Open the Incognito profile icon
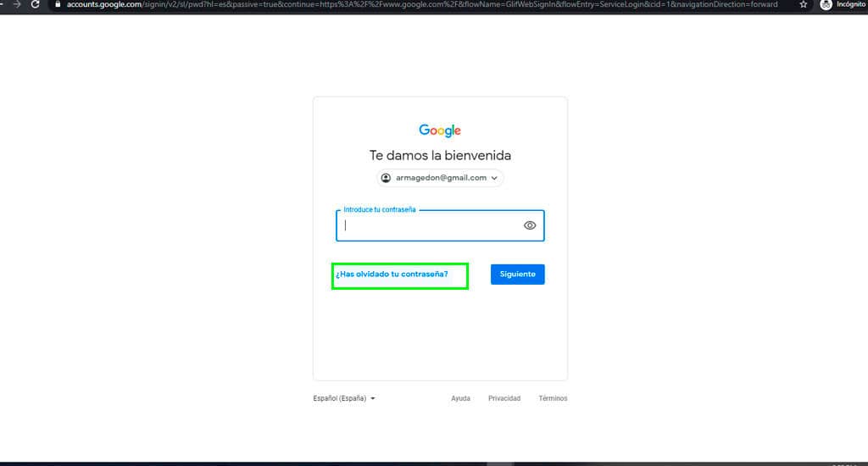Viewport: 868px width, 466px height. click(x=826, y=4)
